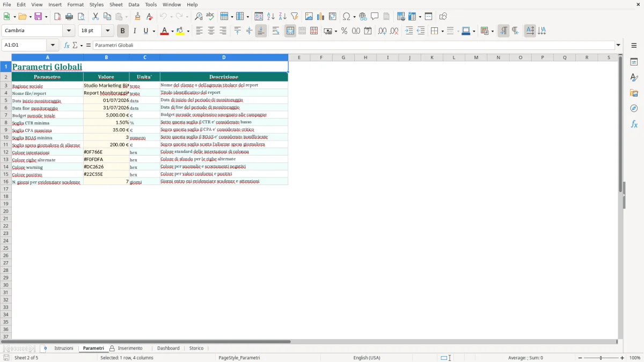Sort descending Z to A

pyautogui.click(x=283, y=17)
